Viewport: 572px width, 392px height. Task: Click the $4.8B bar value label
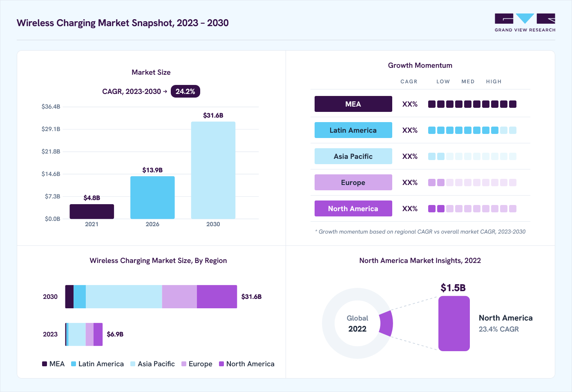point(92,198)
